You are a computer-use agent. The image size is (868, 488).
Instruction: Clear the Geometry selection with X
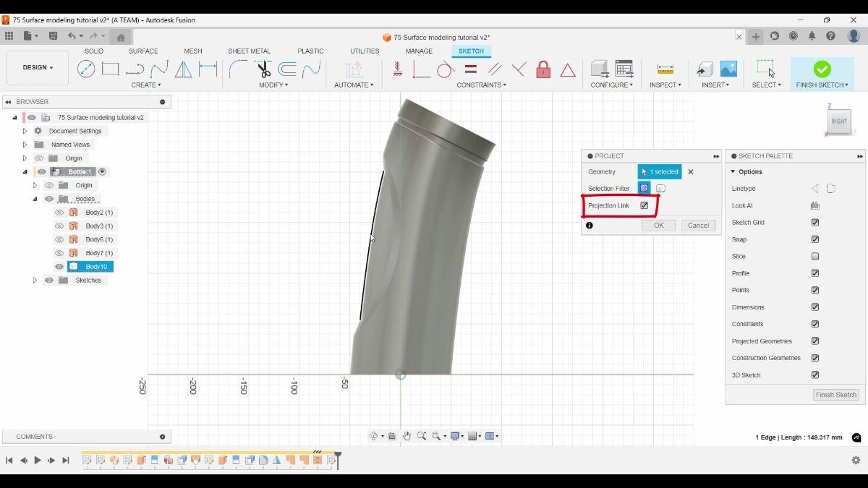click(x=691, y=172)
